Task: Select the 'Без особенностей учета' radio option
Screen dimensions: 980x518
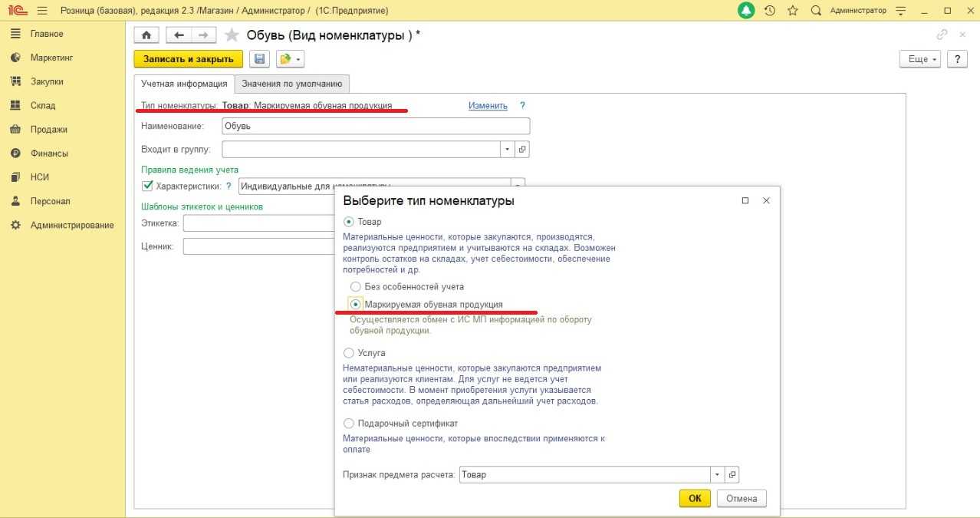Action: click(x=355, y=286)
